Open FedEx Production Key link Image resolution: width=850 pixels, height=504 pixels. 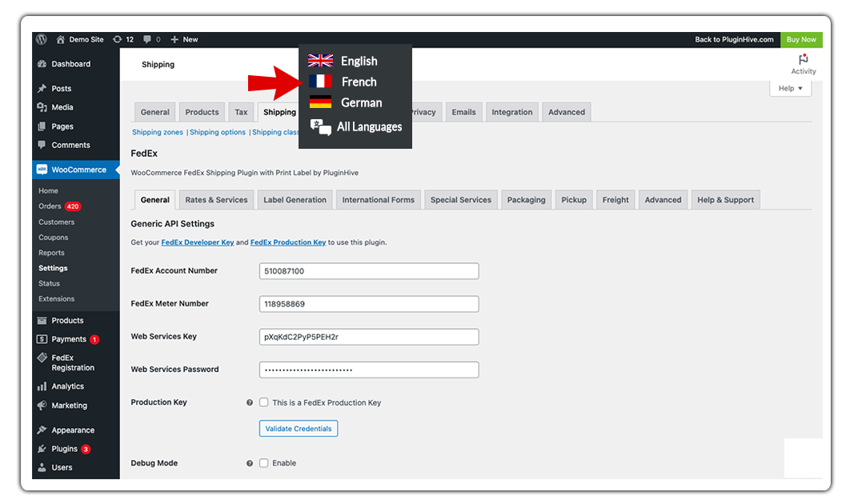click(288, 242)
